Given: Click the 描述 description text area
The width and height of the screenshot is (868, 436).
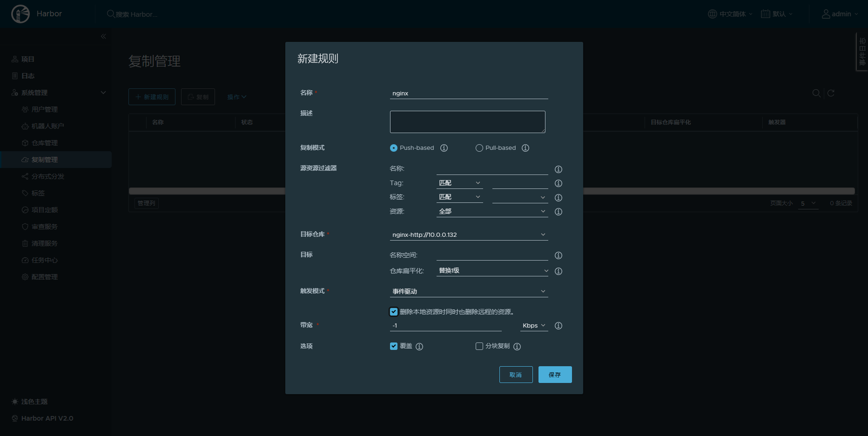Looking at the screenshot, I should click(467, 122).
